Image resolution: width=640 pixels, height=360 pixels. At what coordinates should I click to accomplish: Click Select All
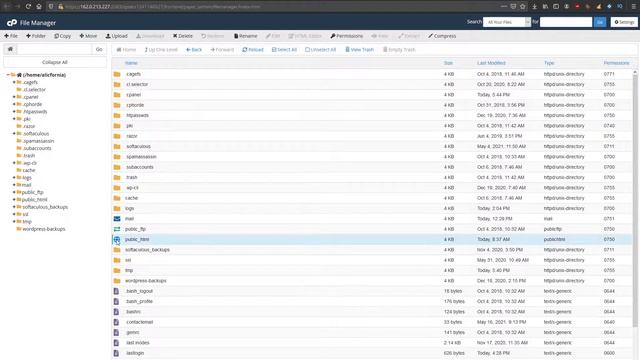tap(284, 49)
